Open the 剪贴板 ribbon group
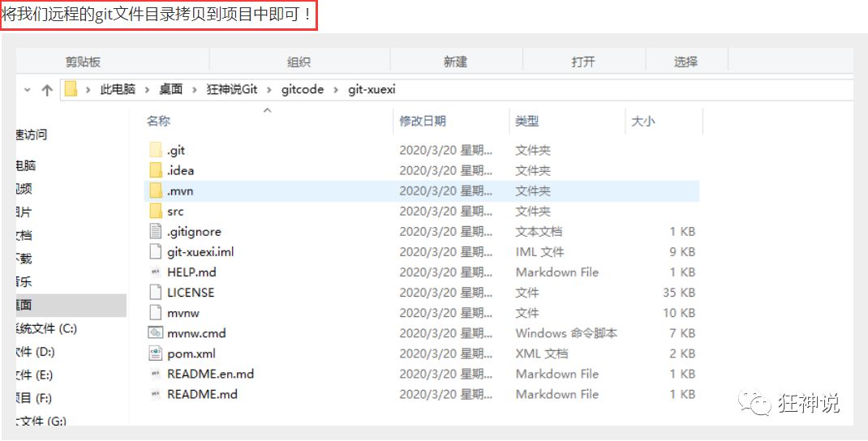This screenshot has width=868, height=441. [83, 62]
